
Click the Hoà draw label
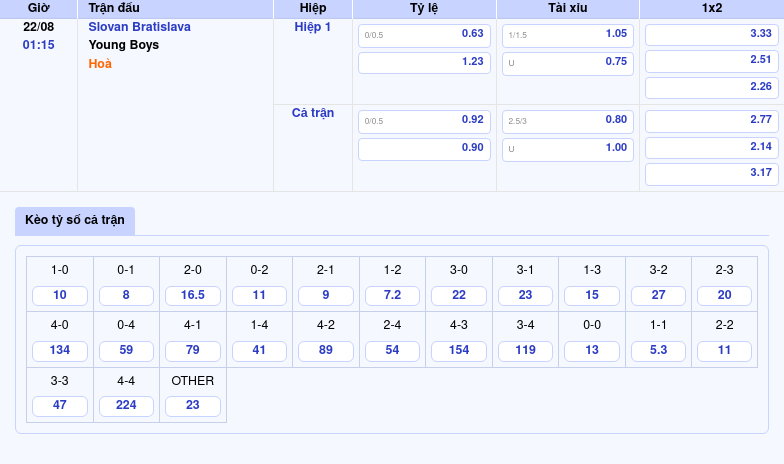[100, 64]
